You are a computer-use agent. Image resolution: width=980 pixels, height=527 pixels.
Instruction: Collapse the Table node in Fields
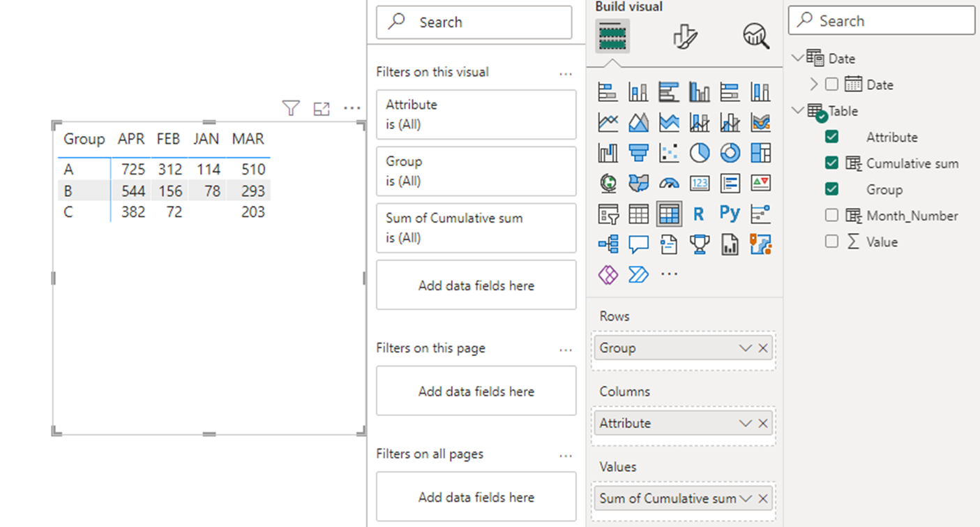(799, 110)
